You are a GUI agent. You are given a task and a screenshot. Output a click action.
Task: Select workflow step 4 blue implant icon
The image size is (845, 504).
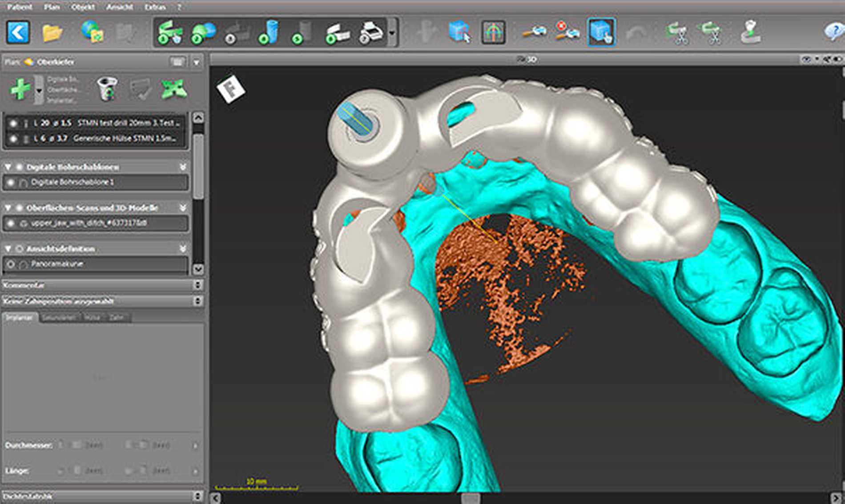coord(268,32)
